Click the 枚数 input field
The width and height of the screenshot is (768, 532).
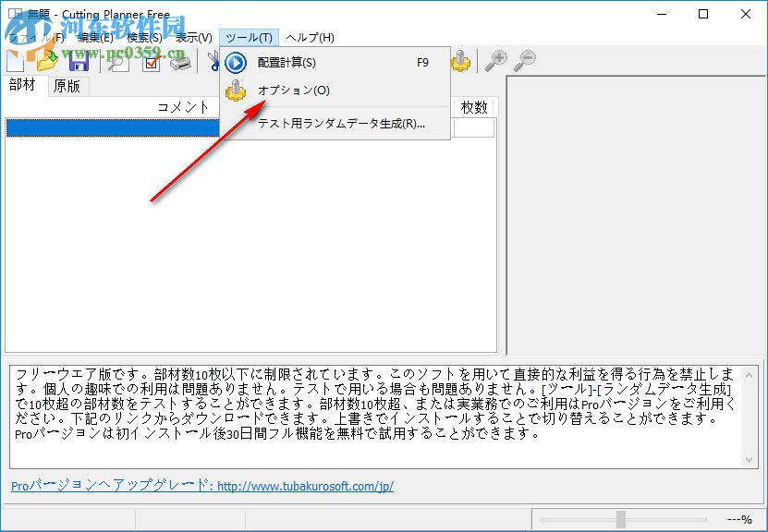473,127
